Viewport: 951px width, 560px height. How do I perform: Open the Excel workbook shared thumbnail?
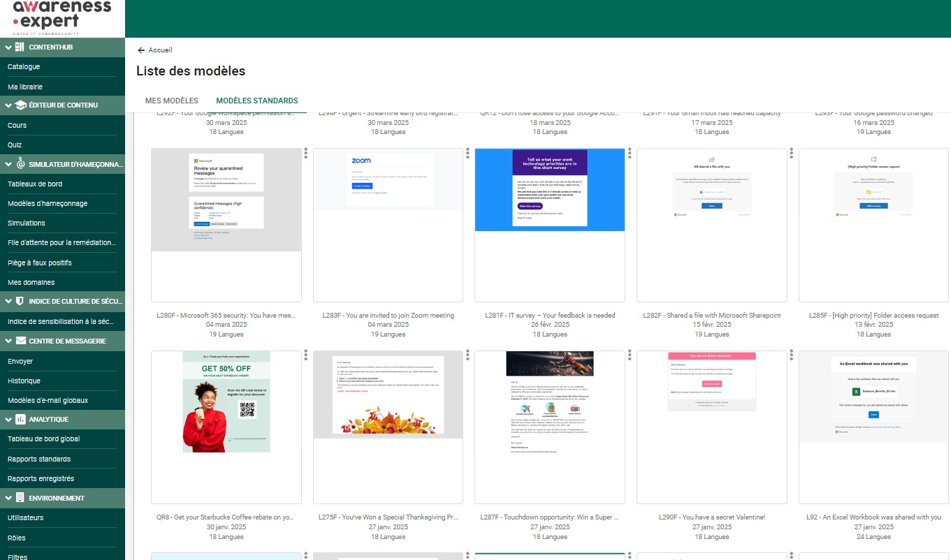[873, 427]
